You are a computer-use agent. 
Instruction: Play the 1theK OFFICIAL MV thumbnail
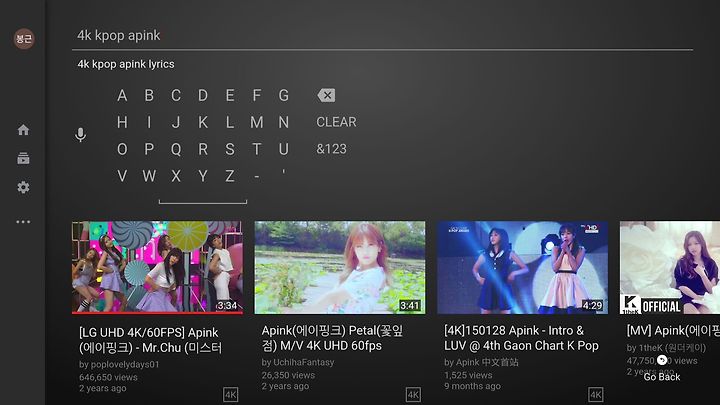point(670,267)
